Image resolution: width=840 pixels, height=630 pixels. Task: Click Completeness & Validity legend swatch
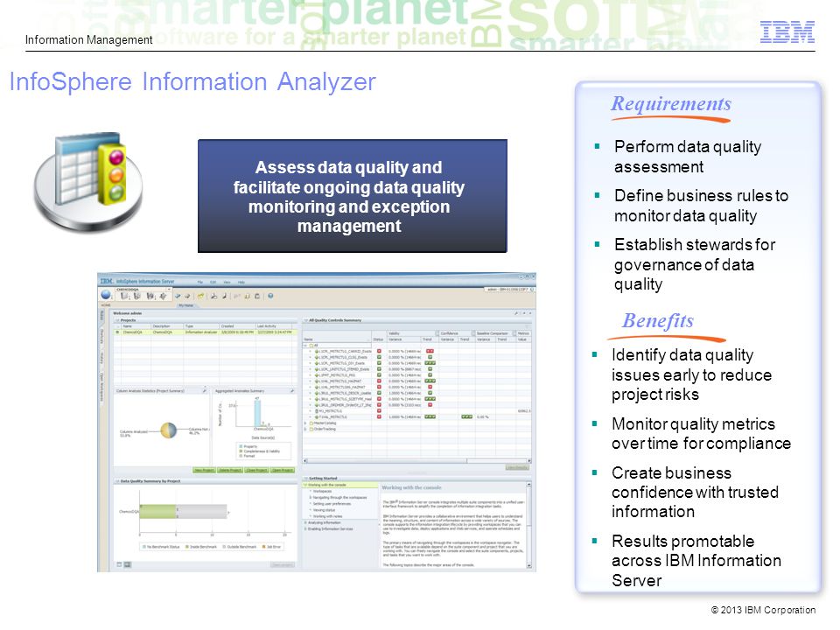point(241,451)
